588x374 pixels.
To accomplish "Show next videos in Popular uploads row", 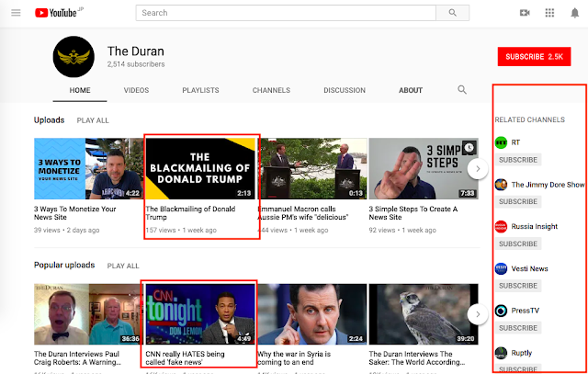I will 478,314.
